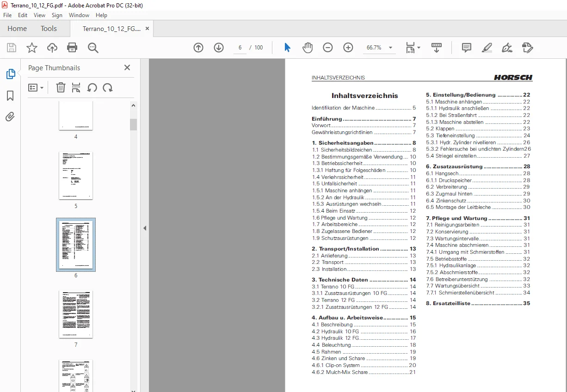The image size is (567, 392).
Task: Select the page 7 thumbnail
Action: [x=76, y=314]
